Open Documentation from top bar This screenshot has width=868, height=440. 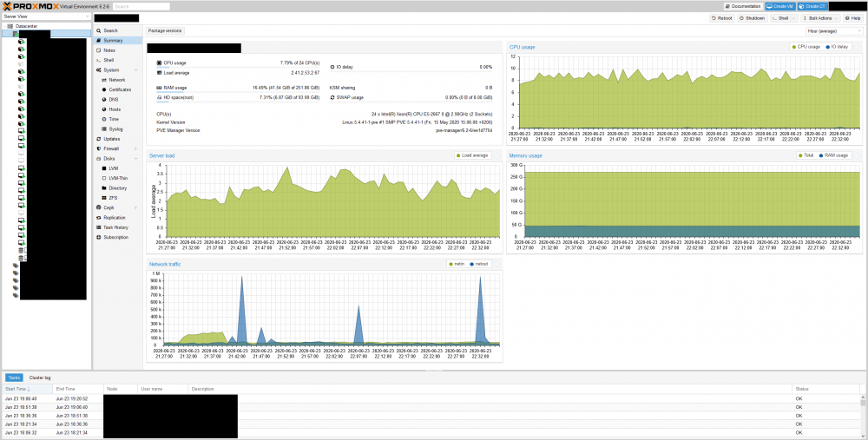743,6
